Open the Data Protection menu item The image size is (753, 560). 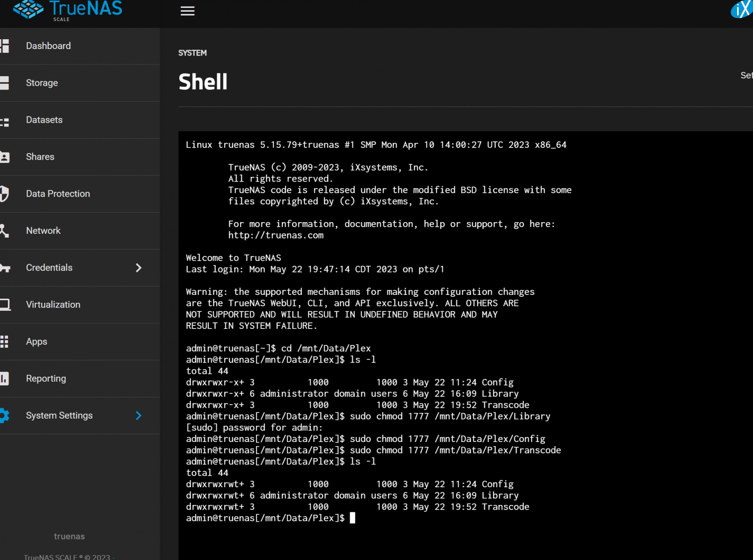coord(80,194)
